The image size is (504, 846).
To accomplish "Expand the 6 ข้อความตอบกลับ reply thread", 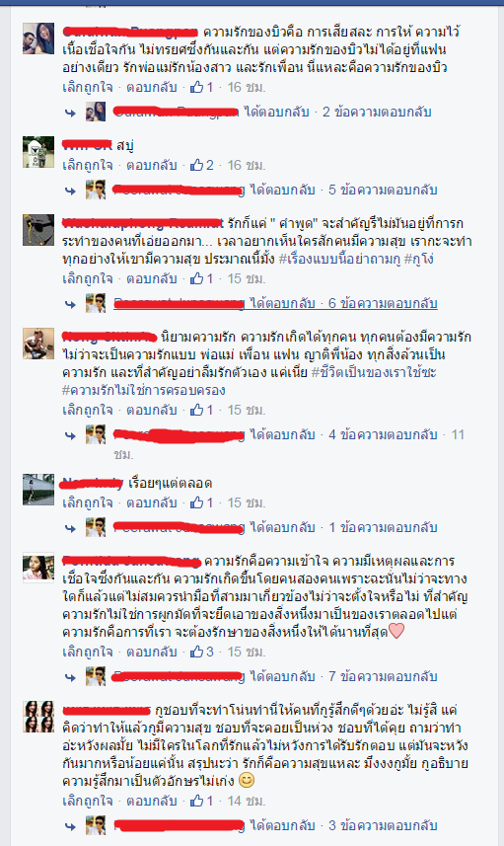I will tap(383, 303).
